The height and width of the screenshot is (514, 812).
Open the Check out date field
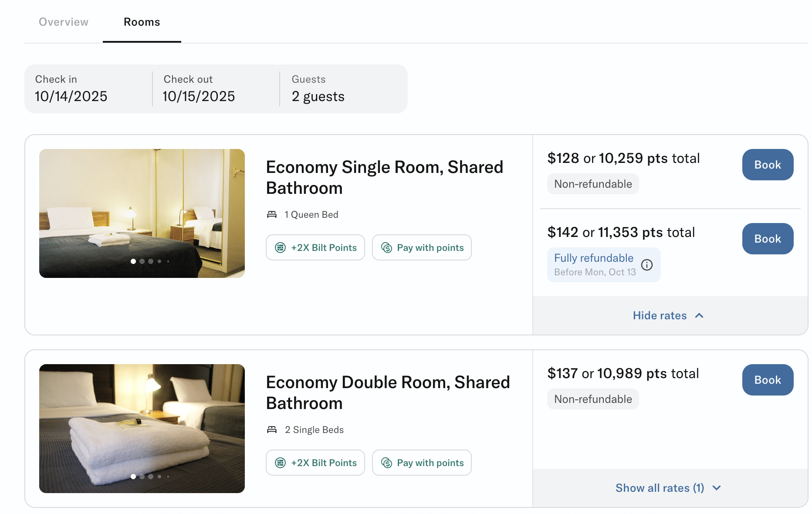(x=199, y=88)
